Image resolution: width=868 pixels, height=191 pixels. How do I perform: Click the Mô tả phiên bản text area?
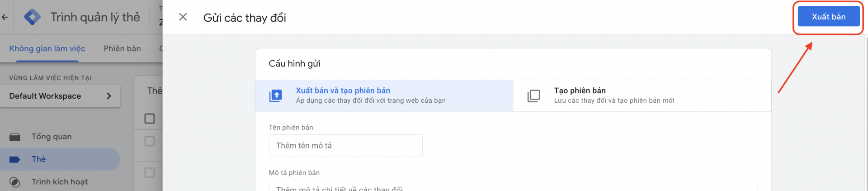(513, 186)
